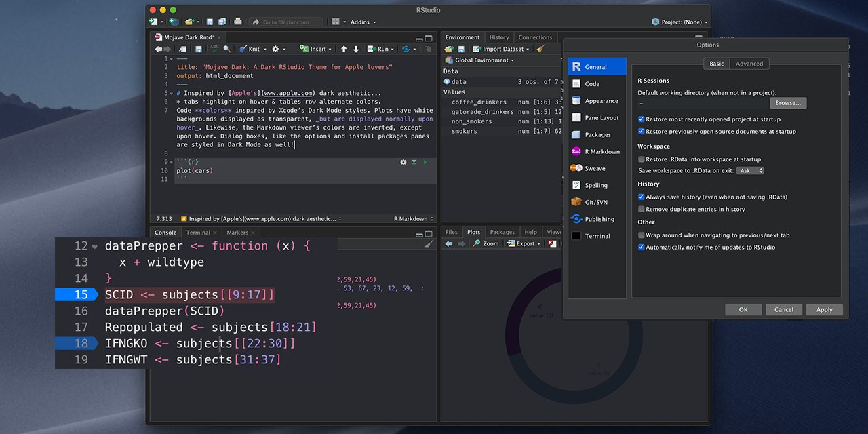The height and width of the screenshot is (434, 868).
Task: Show document outline icon in editor
Action: [428, 49]
